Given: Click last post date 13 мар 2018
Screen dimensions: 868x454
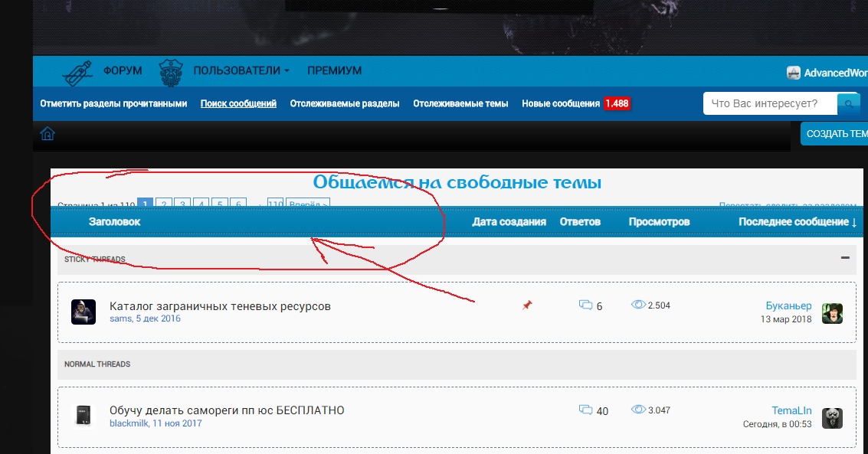Looking at the screenshot, I should point(786,319).
